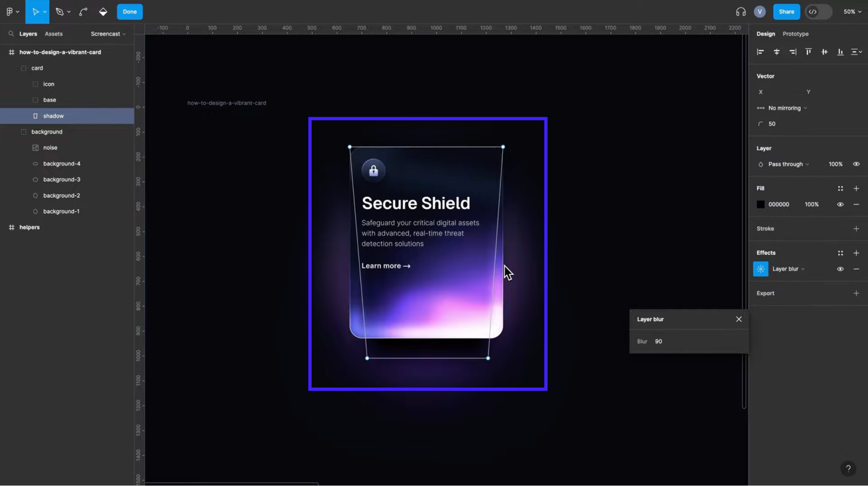Click the headphones audio icon

tap(740, 12)
